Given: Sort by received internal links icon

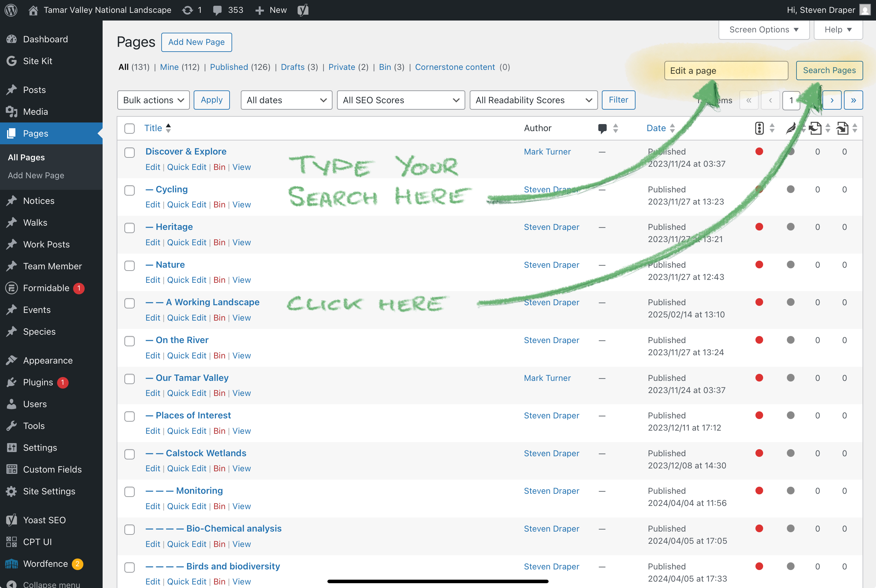Looking at the screenshot, I should (843, 128).
